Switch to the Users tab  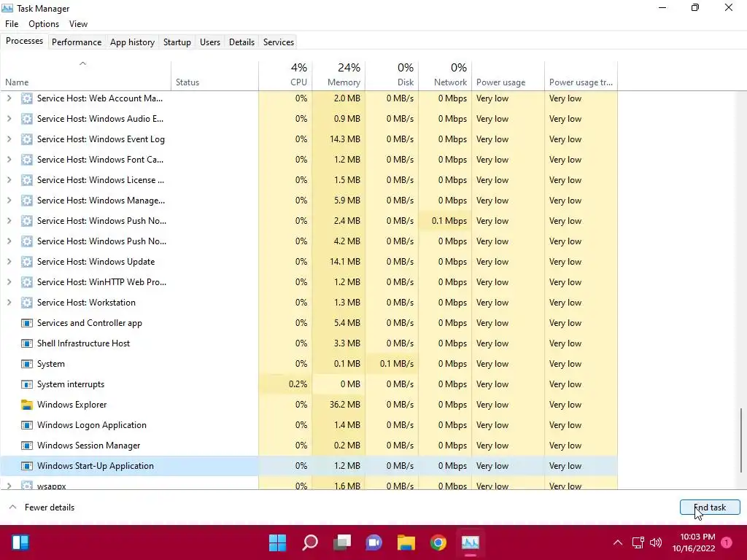[210, 42]
